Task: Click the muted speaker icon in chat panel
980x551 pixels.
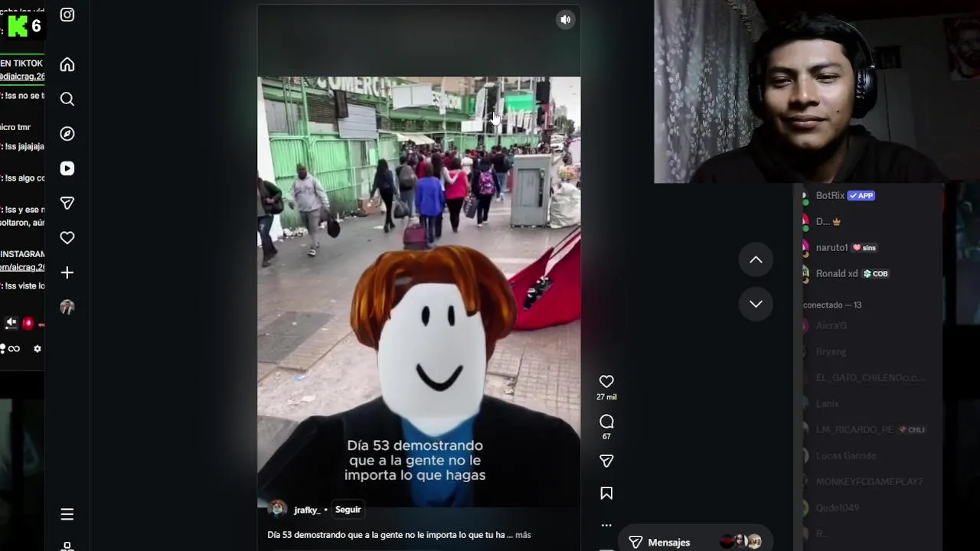Action: tap(11, 324)
